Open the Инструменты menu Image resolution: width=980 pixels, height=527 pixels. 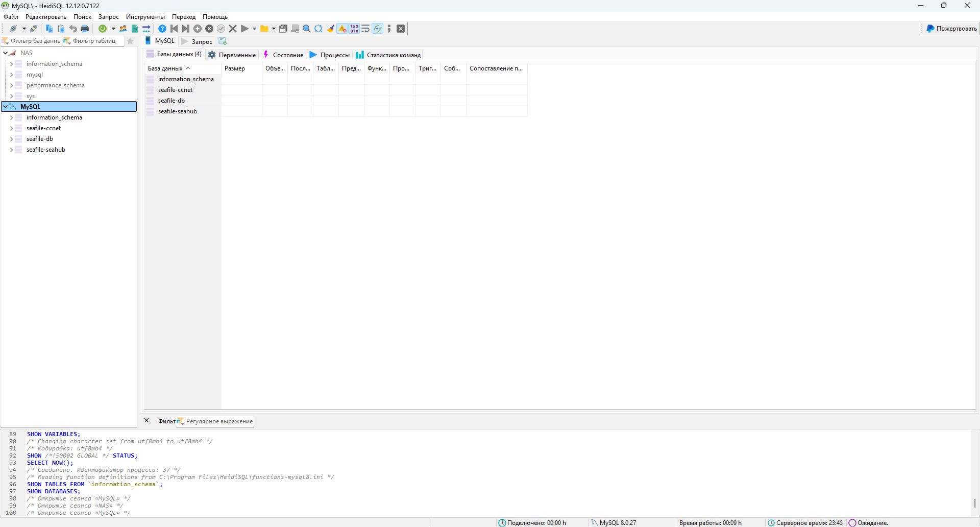[144, 16]
